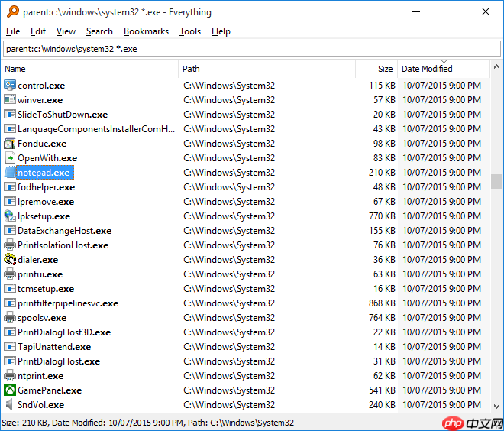Sort results by the Path column
The image size is (504, 431).
coord(267,69)
